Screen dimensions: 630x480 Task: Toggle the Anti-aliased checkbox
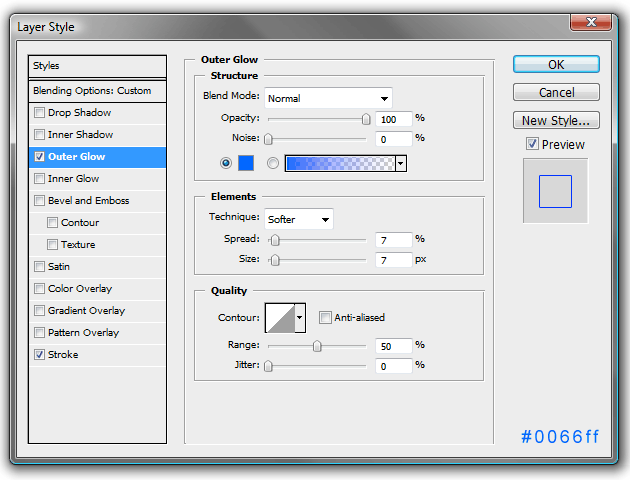click(x=325, y=317)
